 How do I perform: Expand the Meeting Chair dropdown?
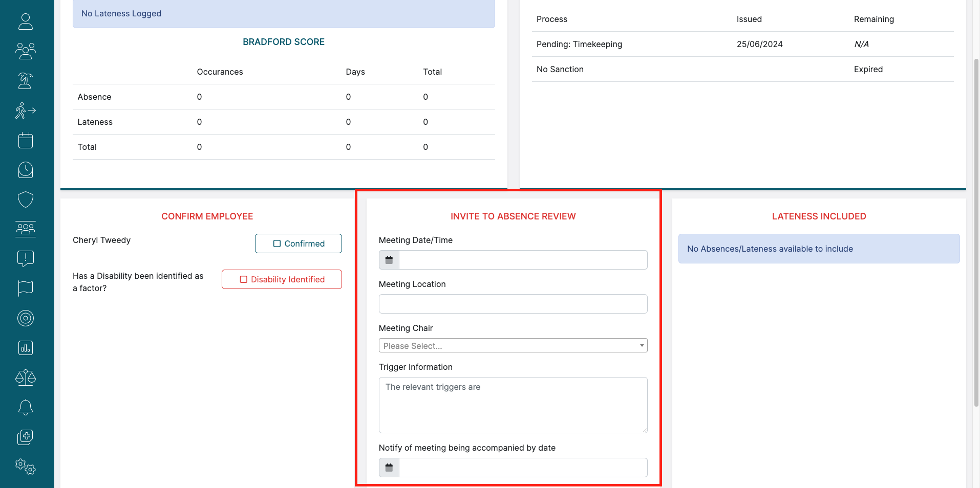513,346
